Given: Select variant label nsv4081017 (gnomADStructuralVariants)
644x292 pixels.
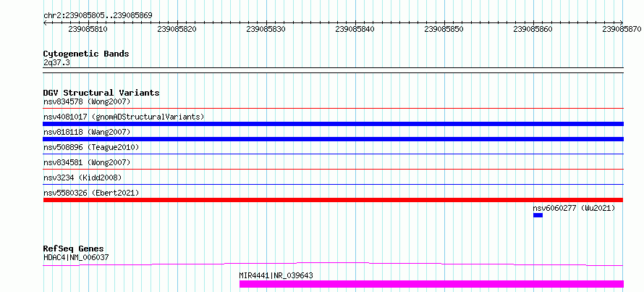Looking at the screenshot, I should [124, 117].
